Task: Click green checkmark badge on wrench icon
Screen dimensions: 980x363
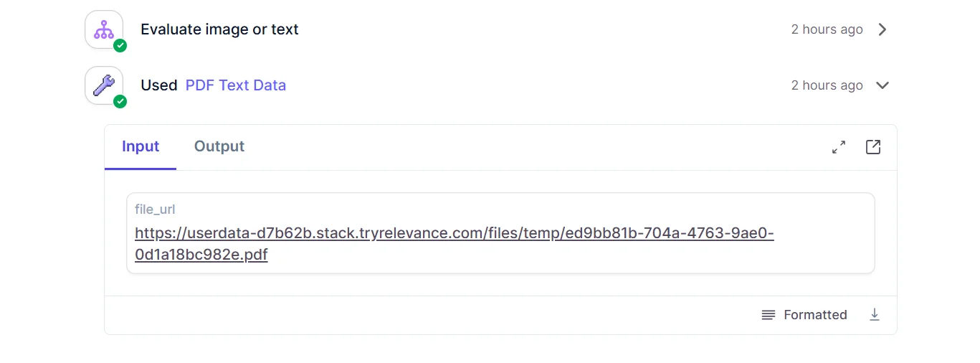Action: (x=120, y=102)
